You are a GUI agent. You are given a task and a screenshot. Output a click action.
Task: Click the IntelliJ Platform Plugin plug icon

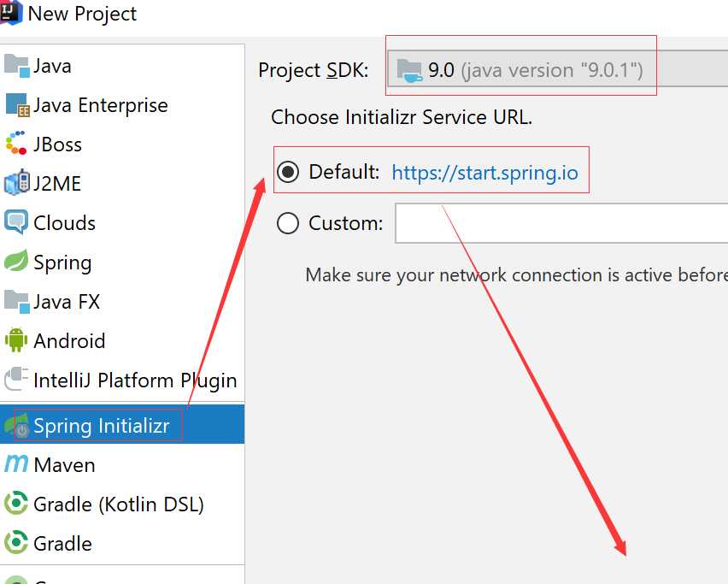[16, 379]
